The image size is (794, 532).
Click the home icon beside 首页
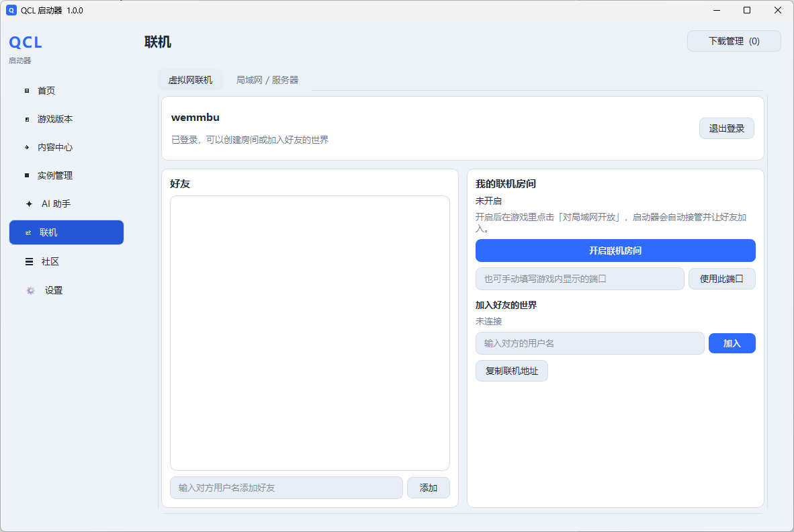pos(27,91)
